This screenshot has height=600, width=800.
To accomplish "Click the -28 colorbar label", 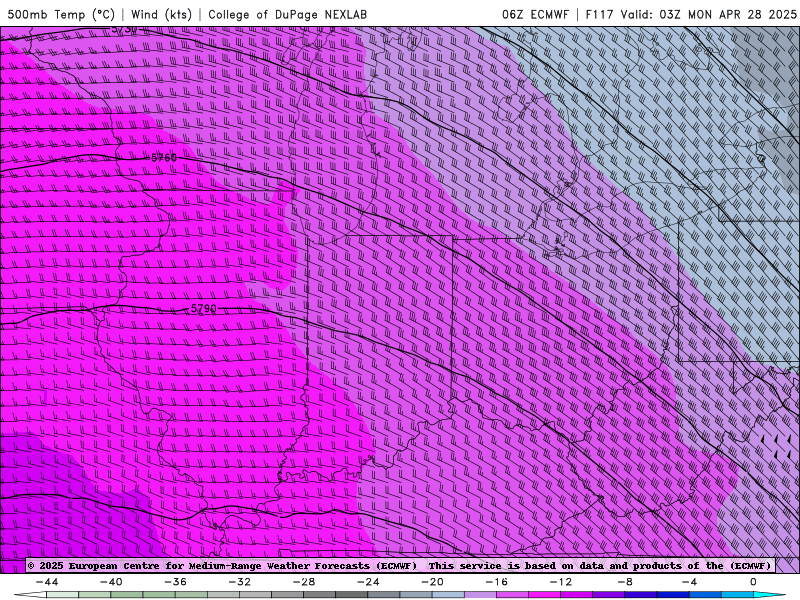I will [304, 582].
